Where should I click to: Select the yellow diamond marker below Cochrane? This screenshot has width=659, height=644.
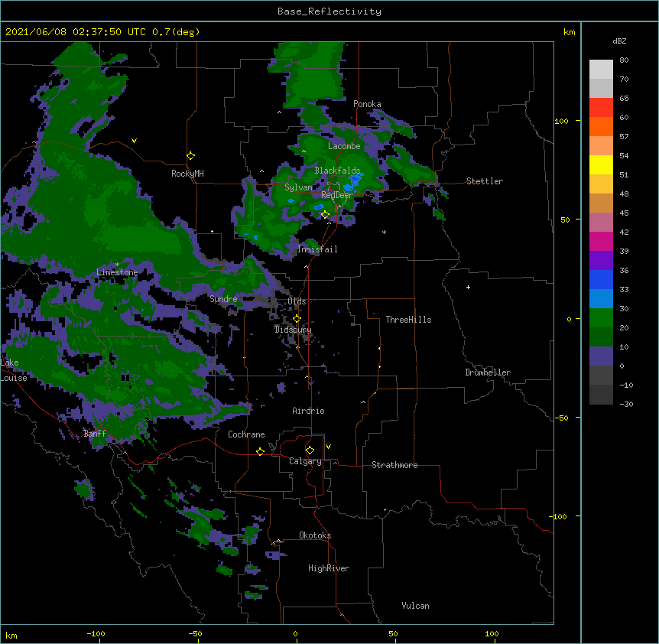[x=260, y=451]
